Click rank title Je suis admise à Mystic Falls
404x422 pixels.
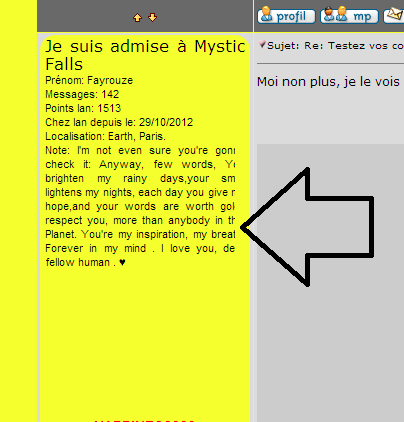point(145,55)
